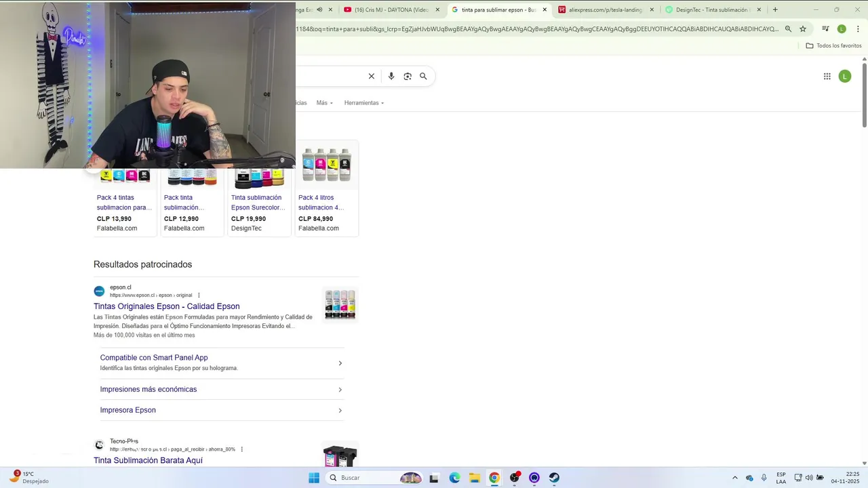868x488 pixels.
Task: Open Tintas Originales Epson - Calidad Epson link
Action: (167, 306)
